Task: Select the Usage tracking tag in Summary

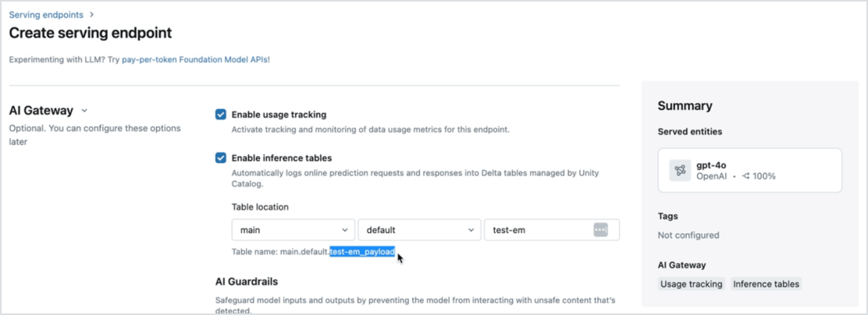Action: [691, 284]
